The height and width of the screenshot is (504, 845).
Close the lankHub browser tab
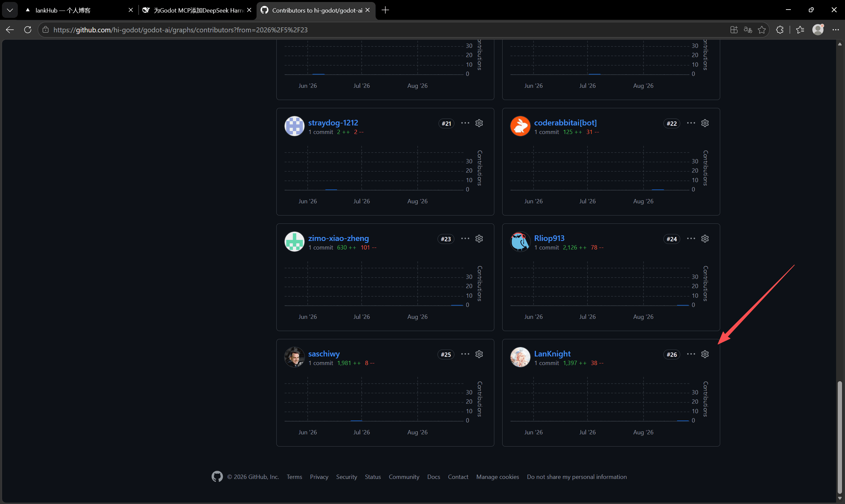130,10
